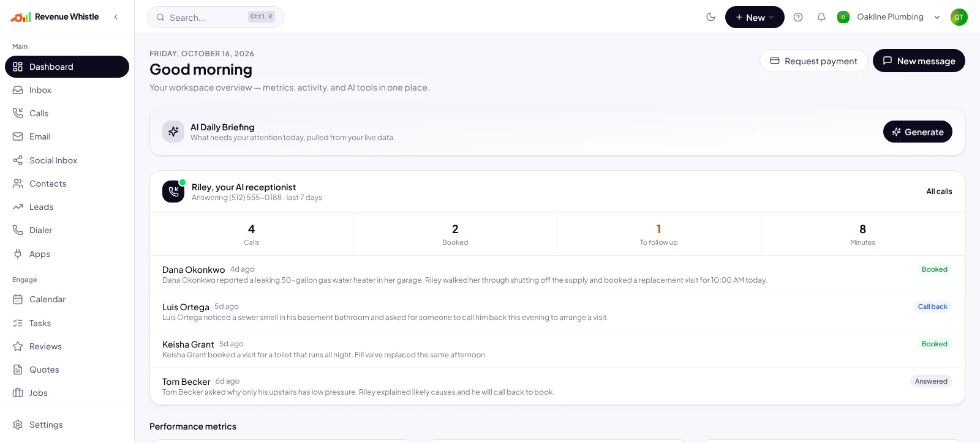Click the Generate briefing button
The image size is (980, 443).
click(x=918, y=132)
